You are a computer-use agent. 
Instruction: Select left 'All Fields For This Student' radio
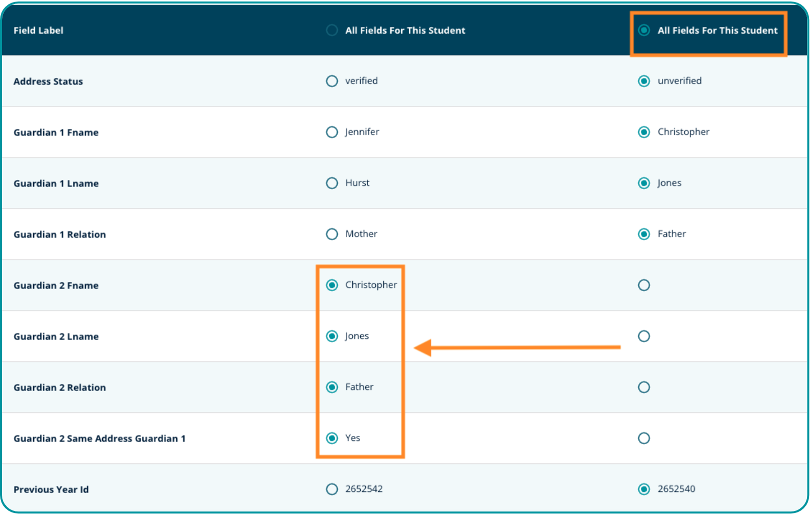click(332, 30)
